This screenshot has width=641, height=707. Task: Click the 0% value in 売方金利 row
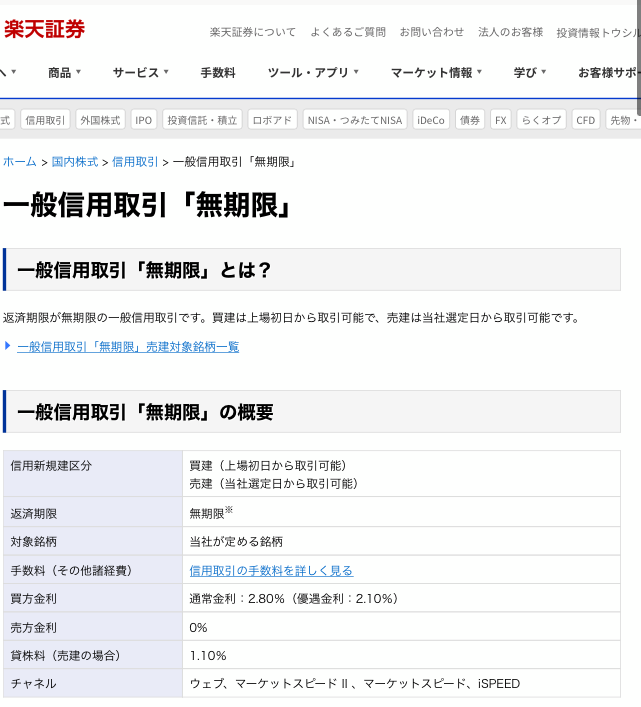[x=198, y=628]
